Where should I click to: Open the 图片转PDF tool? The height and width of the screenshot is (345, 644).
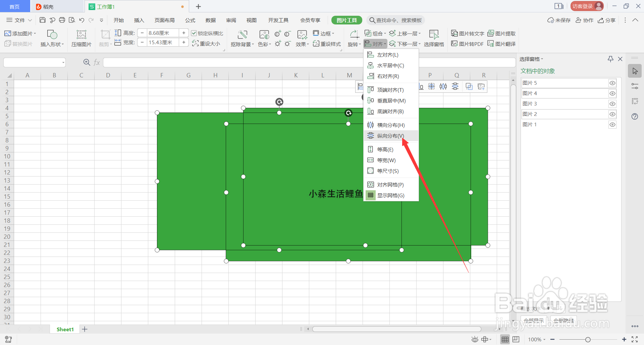pos(467,44)
